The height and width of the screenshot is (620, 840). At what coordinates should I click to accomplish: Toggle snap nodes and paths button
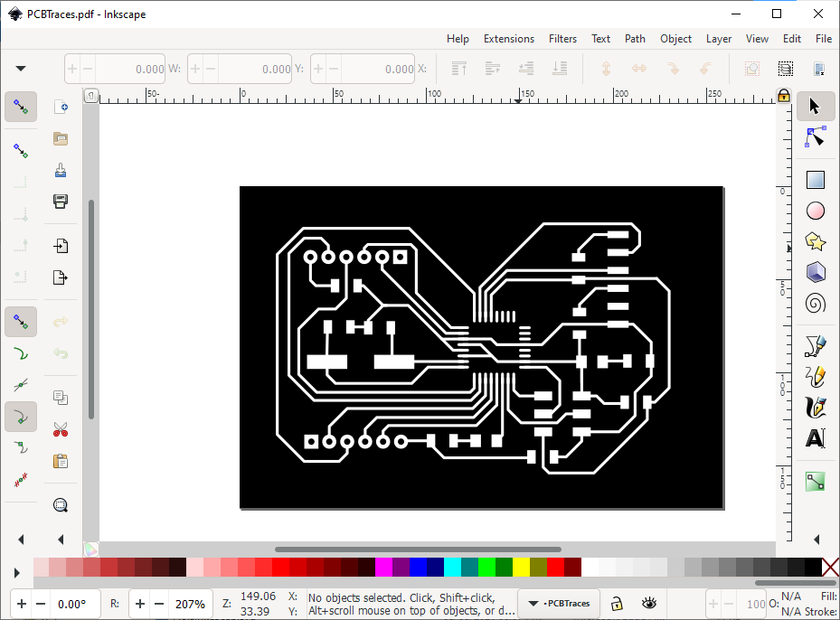tap(21, 321)
